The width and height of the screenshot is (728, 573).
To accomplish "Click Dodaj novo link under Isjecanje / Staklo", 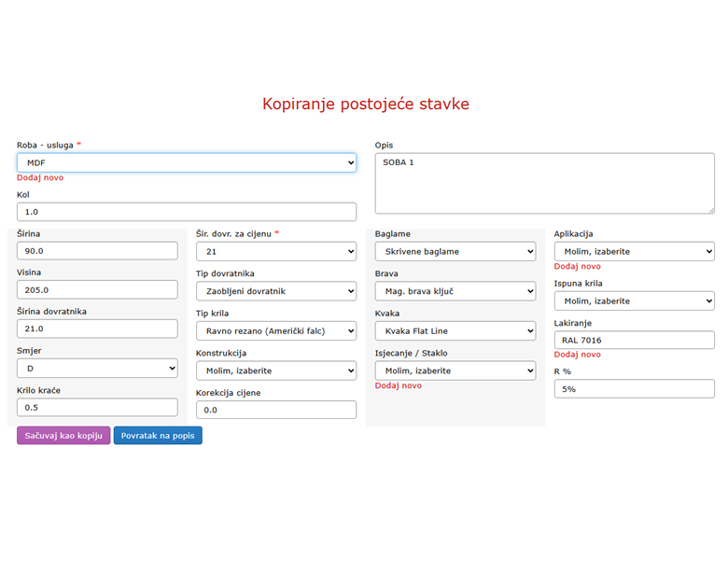I will click(398, 385).
